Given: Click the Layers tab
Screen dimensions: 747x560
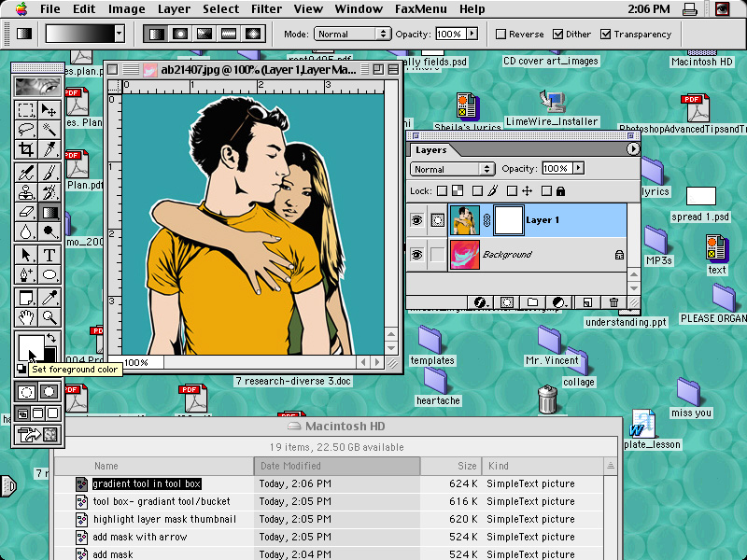Looking at the screenshot, I should pos(430,150).
